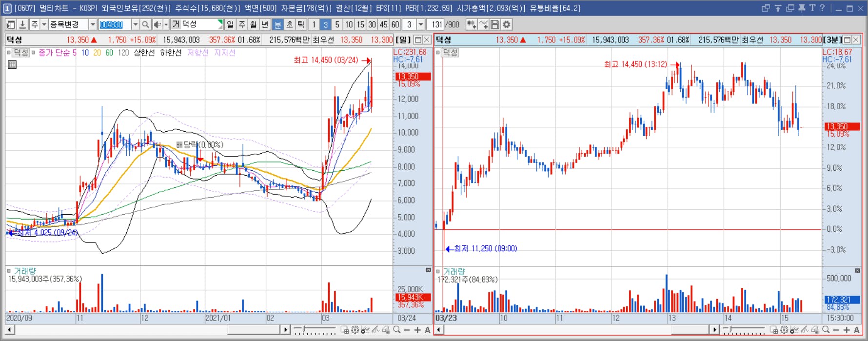This screenshot has width=868, height=341.
Task: Click the download arrow toolbar icon
Action: [x=22, y=24]
